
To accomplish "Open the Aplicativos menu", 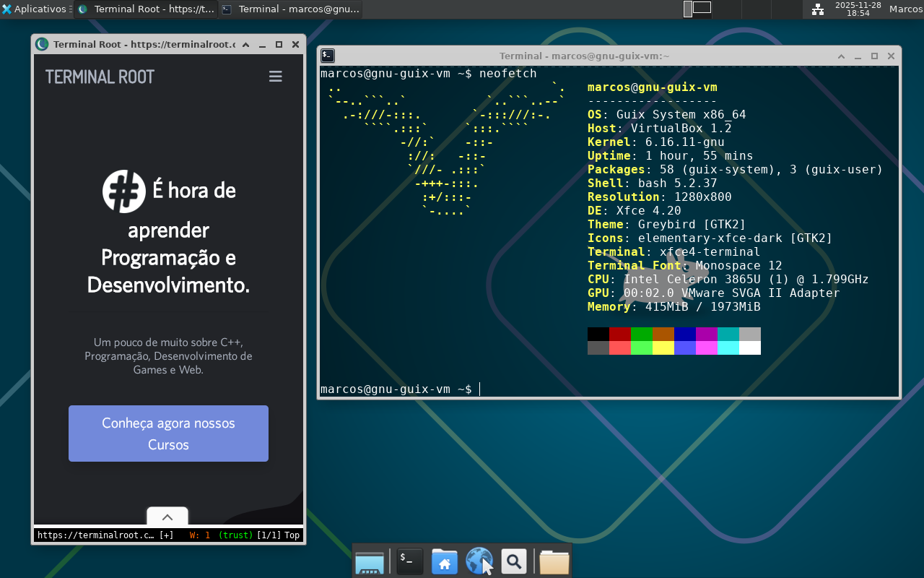I will pos(40,9).
